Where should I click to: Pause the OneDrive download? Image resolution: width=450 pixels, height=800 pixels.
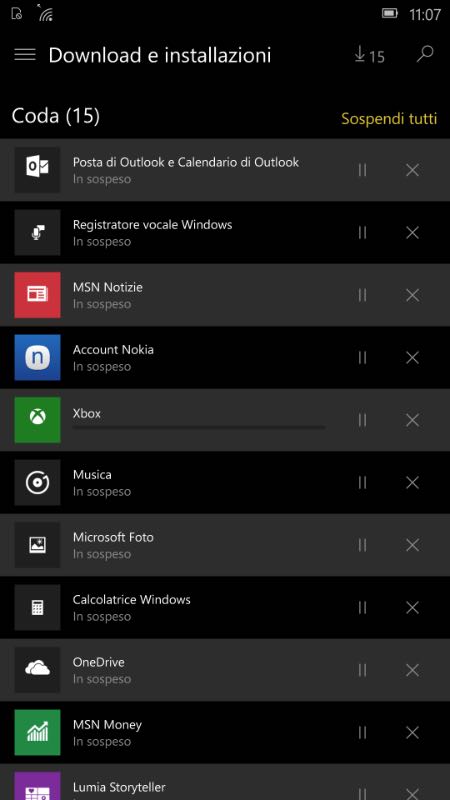[x=362, y=670]
